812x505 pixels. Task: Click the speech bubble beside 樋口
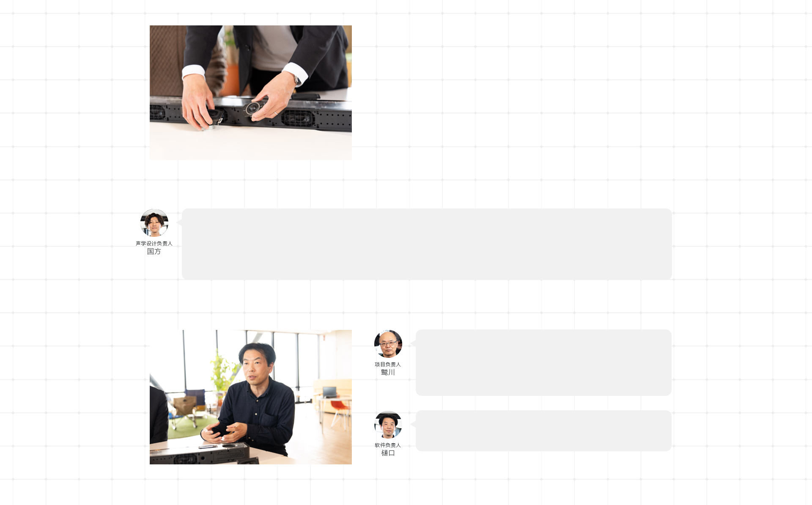pos(543,431)
